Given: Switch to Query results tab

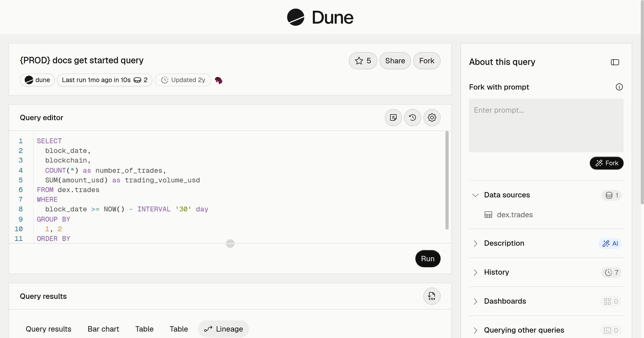Looking at the screenshot, I should (x=49, y=329).
